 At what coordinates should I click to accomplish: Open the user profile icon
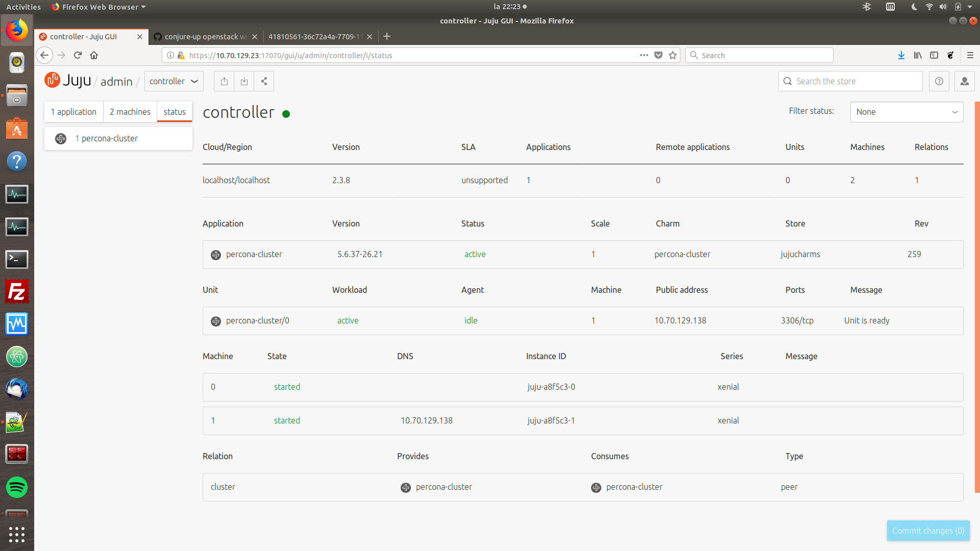[x=964, y=81]
